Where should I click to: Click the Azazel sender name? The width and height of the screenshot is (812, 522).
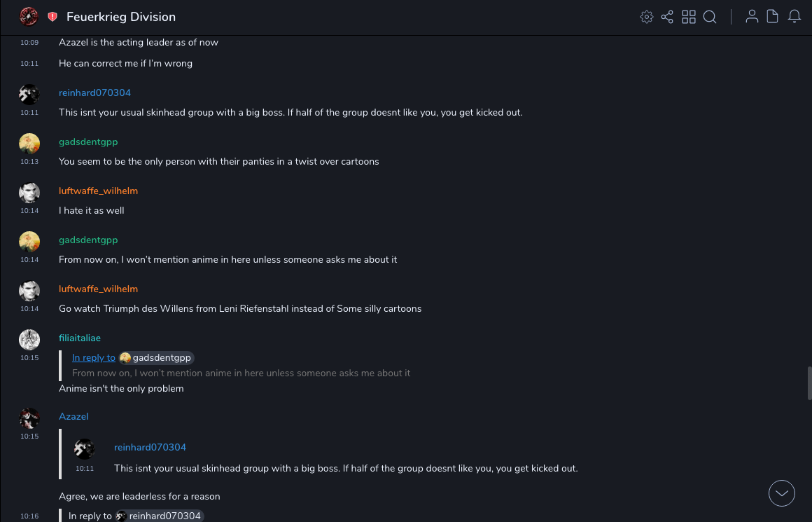pyautogui.click(x=73, y=417)
